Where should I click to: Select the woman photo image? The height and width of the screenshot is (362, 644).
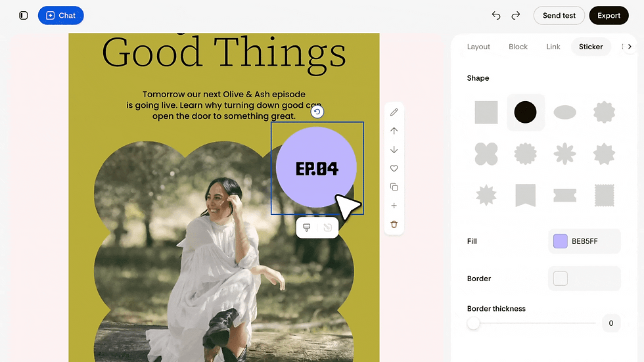[x=224, y=251]
